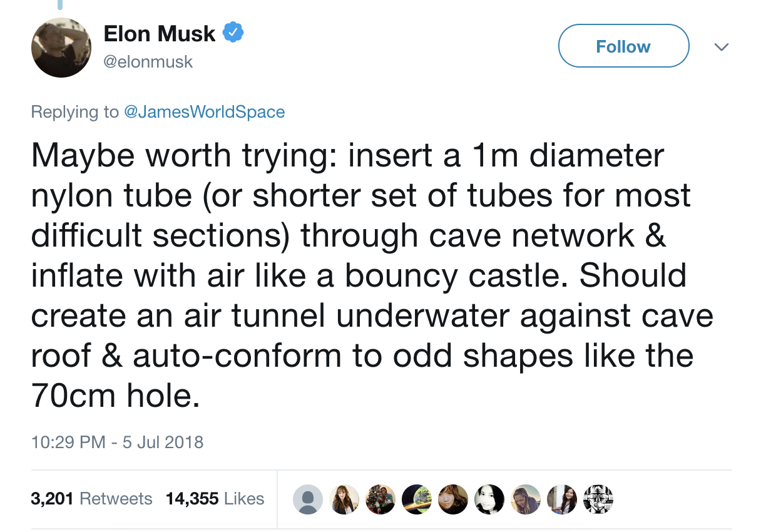View the 14,355 Likes list
761x532 pixels.
pyautogui.click(x=215, y=499)
